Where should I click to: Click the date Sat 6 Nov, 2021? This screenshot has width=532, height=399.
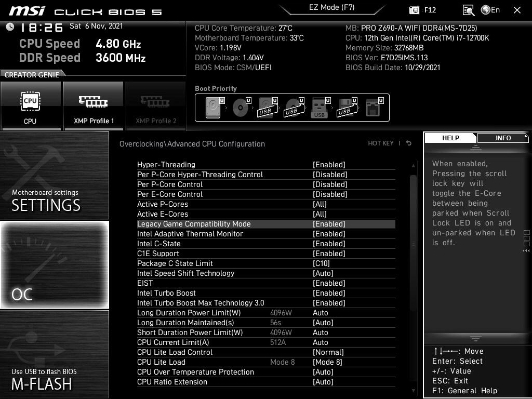(96, 26)
